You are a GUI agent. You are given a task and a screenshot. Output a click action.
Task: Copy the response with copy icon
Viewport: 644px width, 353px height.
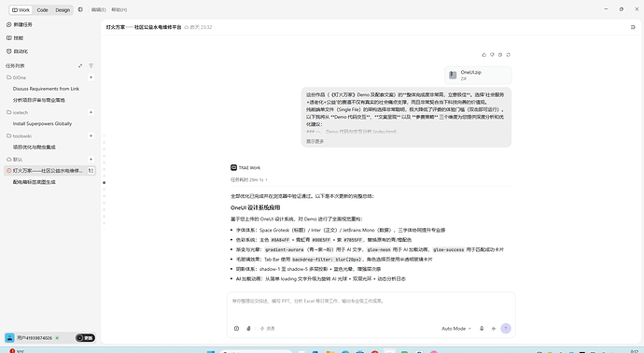point(500,55)
